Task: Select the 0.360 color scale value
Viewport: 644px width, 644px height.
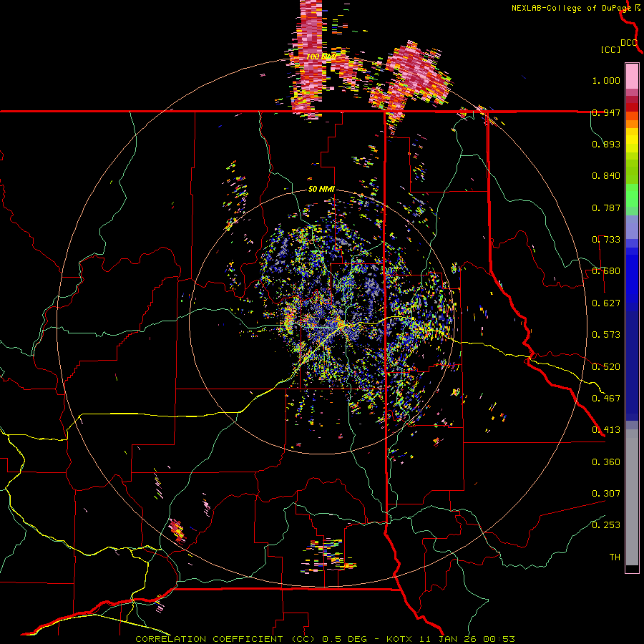Action: point(606,462)
